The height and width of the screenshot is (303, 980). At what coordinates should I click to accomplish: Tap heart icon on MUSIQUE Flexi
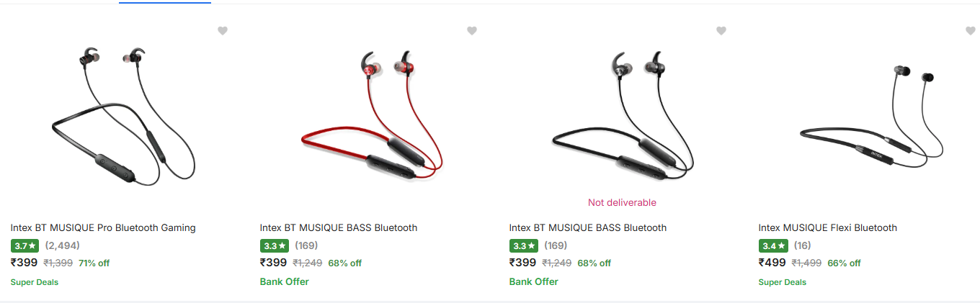click(x=971, y=30)
